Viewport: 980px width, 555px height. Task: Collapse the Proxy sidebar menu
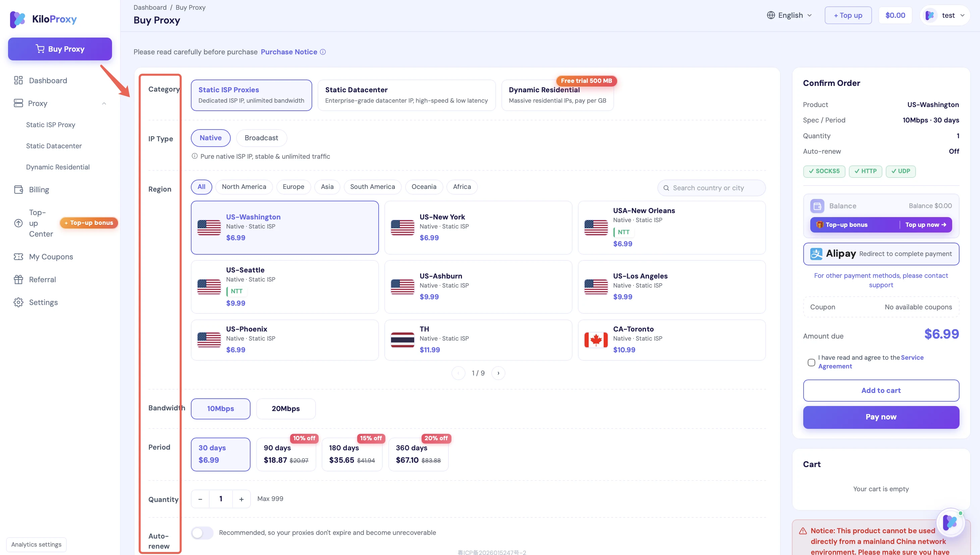(104, 103)
